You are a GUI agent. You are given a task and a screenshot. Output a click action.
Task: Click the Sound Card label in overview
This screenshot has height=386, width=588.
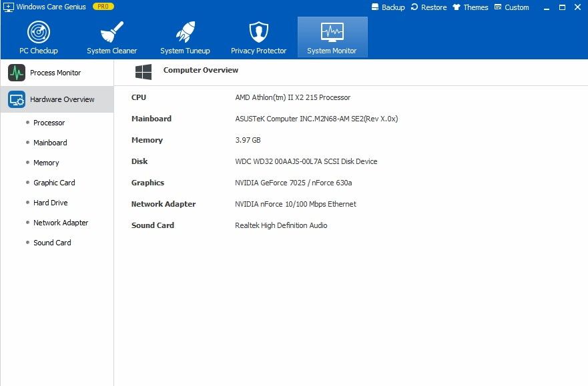click(153, 225)
